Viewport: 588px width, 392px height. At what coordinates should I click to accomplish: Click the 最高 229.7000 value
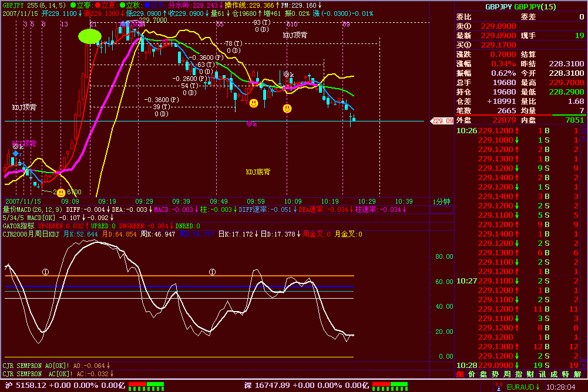click(x=566, y=82)
